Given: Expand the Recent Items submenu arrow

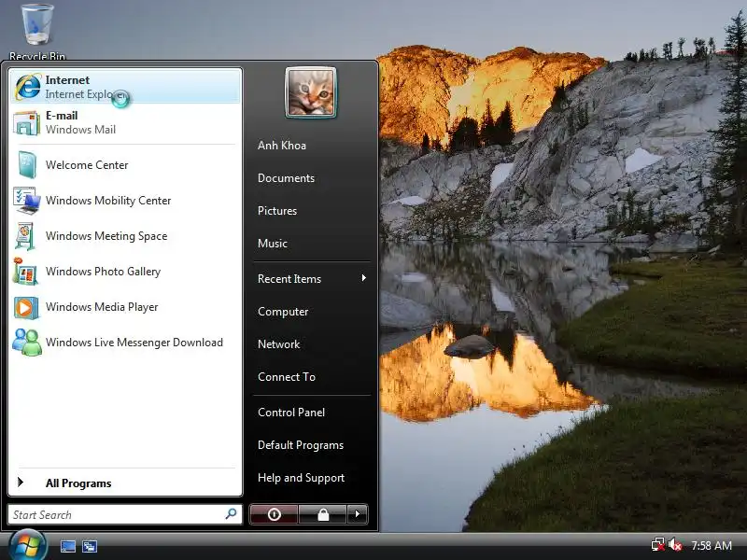Looking at the screenshot, I should (364, 278).
